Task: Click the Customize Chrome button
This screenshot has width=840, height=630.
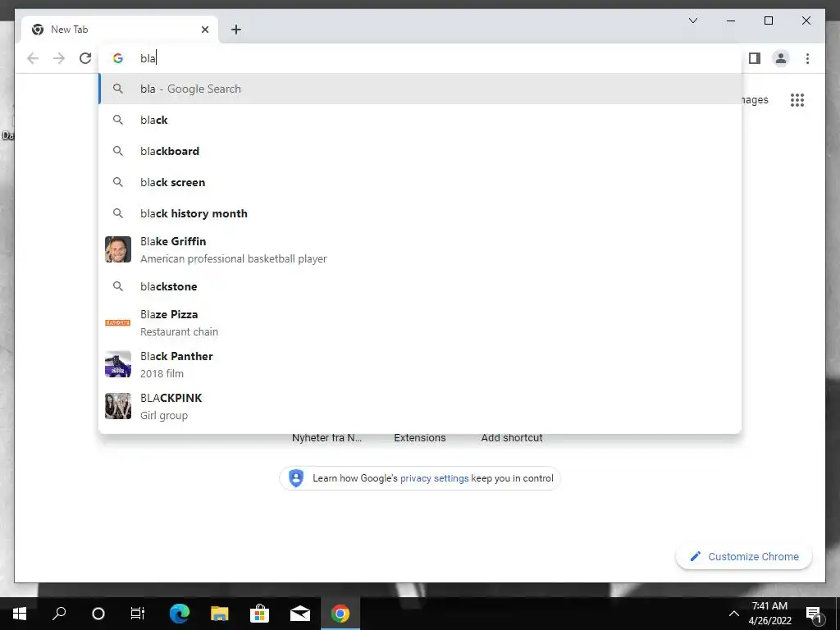Action: (744, 557)
